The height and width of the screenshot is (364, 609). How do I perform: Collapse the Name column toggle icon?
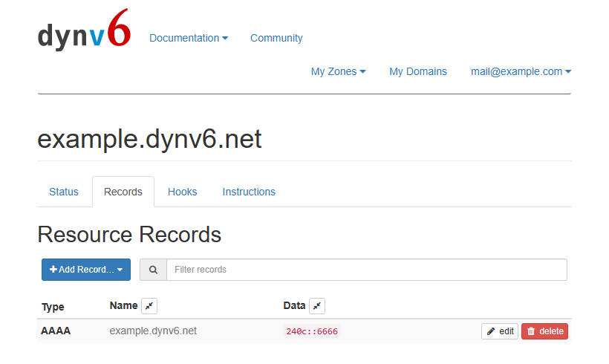click(149, 306)
